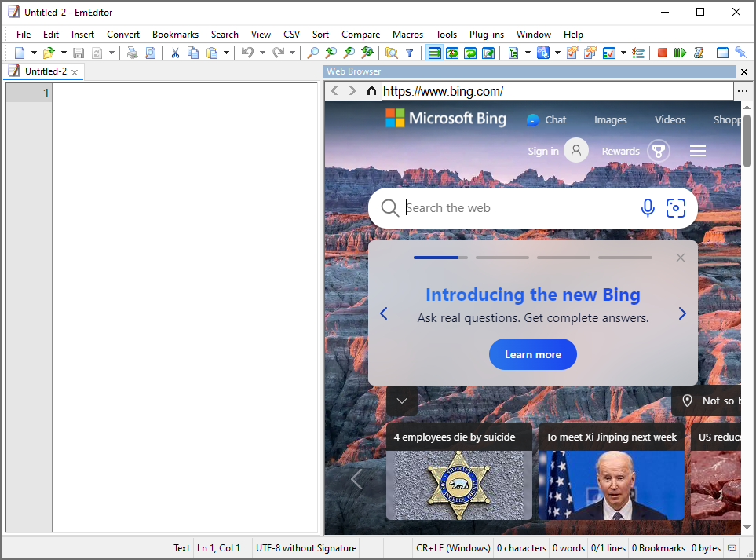Open the Bing Chat link
This screenshot has width=756, height=560.
point(546,119)
